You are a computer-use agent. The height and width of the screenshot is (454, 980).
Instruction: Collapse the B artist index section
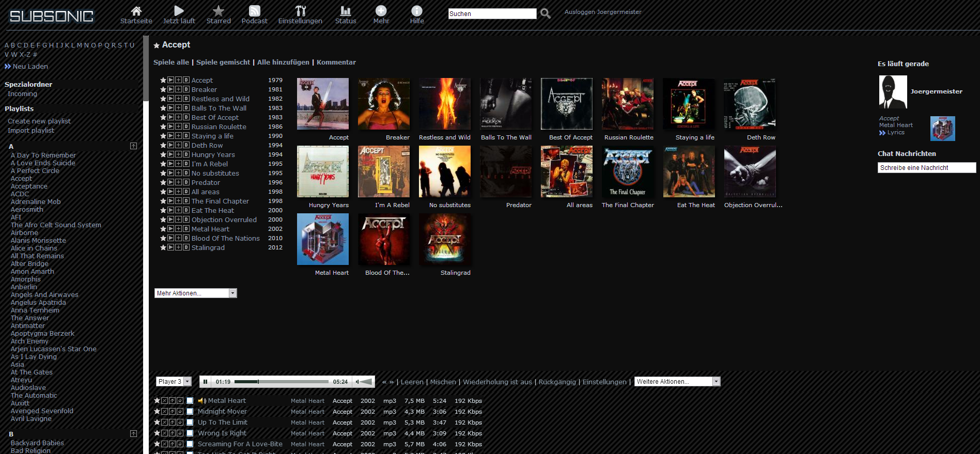133,434
